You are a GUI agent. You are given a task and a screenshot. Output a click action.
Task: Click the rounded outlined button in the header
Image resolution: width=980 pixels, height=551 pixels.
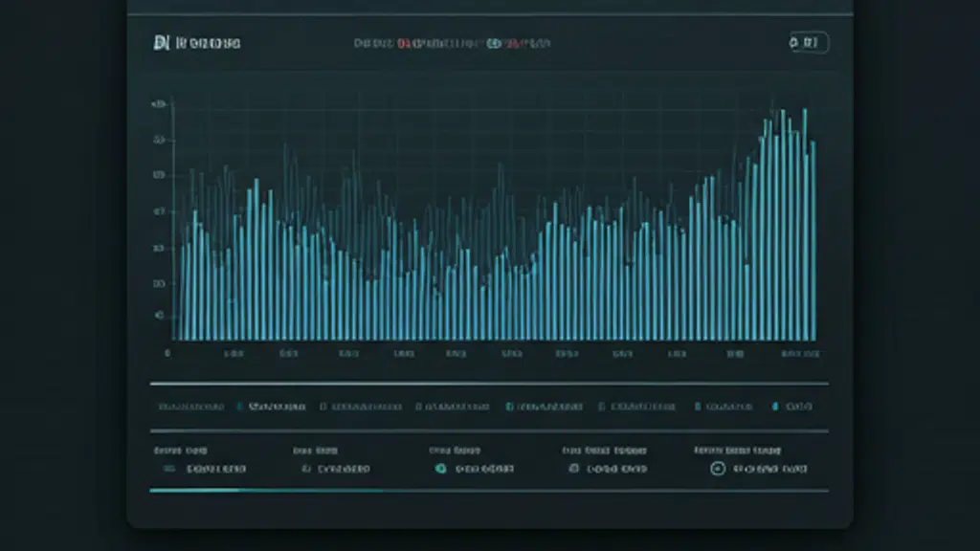tap(809, 42)
